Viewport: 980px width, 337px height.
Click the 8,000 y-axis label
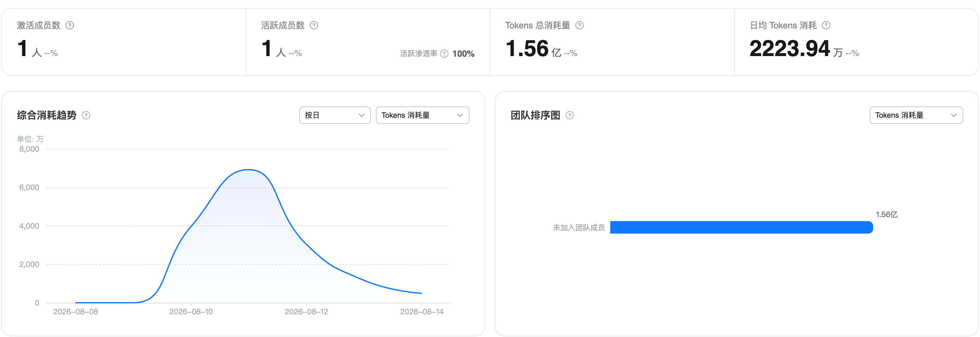pyautogui.click(x=29, y=149)
